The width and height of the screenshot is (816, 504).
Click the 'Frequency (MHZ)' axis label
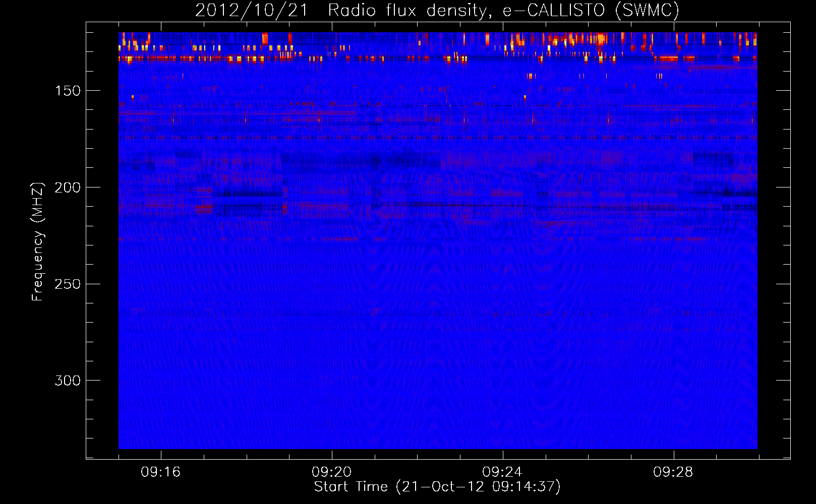38,241
